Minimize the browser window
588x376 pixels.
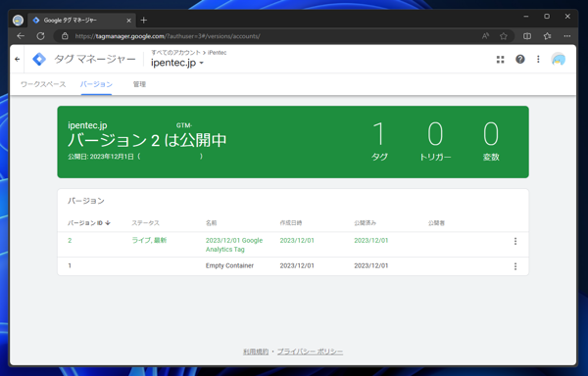click(x=525, y=17)
